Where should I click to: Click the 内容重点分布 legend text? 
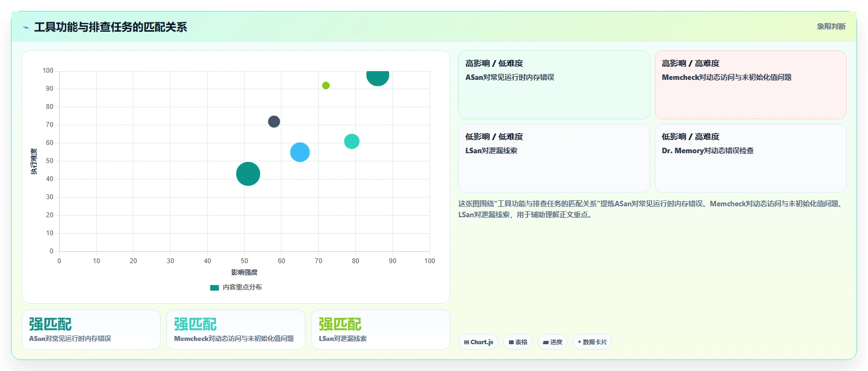pos(242,287)
